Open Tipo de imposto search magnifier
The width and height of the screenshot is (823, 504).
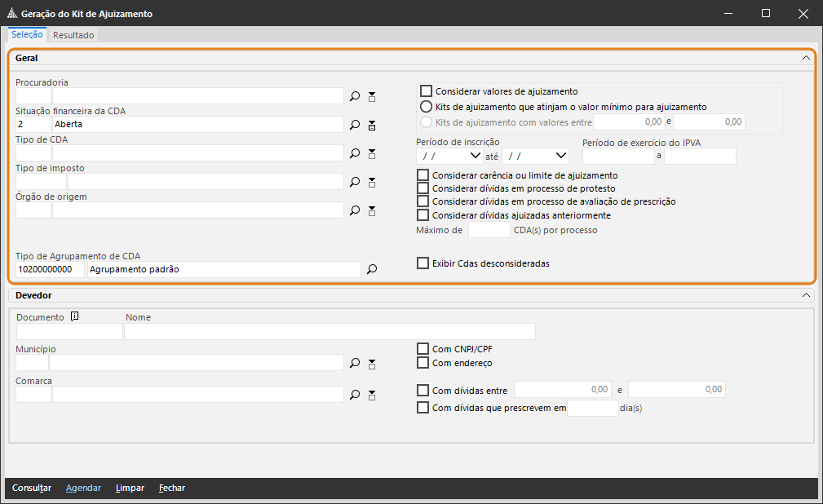coord(355,182)
